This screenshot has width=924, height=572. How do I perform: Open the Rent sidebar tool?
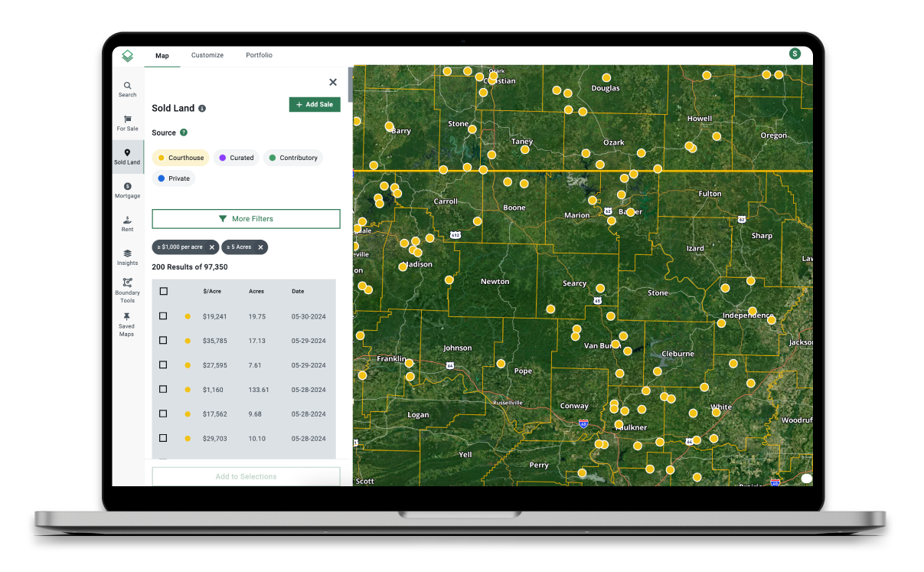(x=127, y=224)
